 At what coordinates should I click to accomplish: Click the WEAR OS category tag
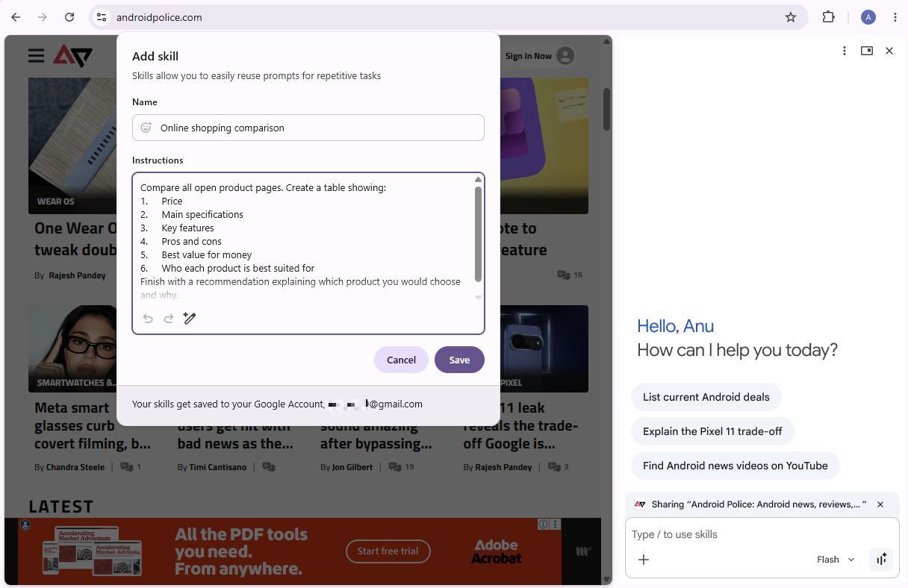tap(56, 201)
